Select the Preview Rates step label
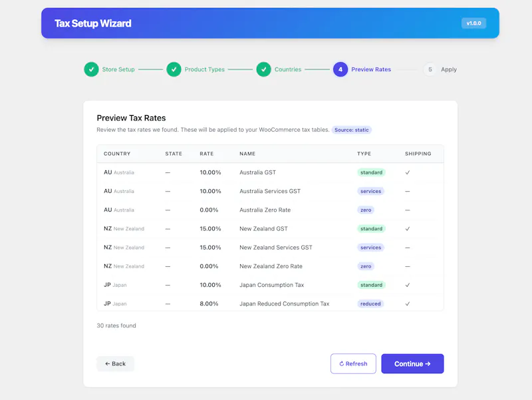This screenshot has height=400, width=532. [x=371, y=69]
